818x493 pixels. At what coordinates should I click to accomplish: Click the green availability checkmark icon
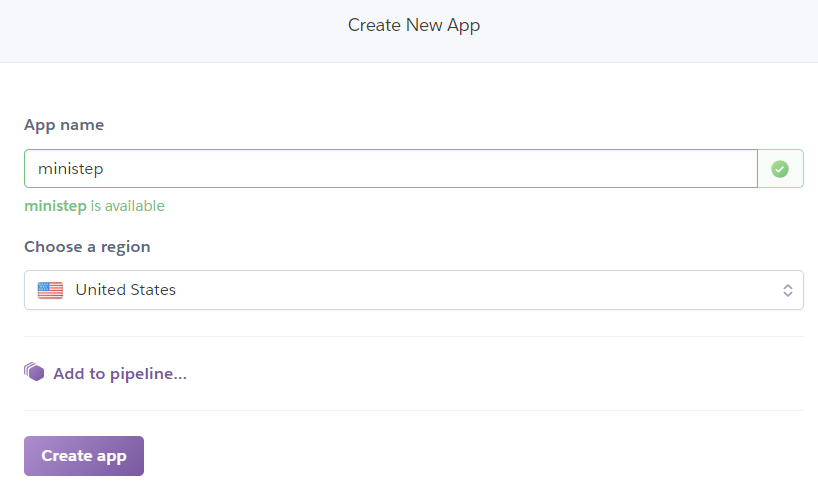click(x=780, y=169)
